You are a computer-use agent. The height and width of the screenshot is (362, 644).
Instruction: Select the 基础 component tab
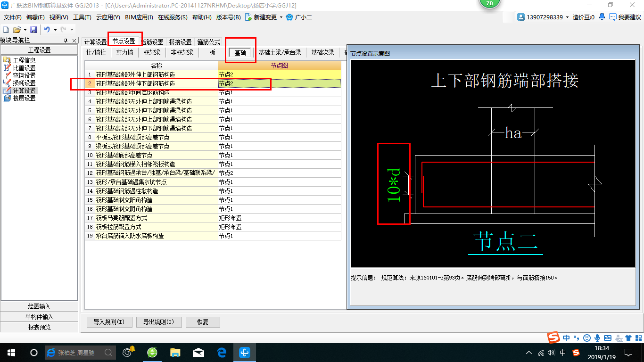(240, 53)
